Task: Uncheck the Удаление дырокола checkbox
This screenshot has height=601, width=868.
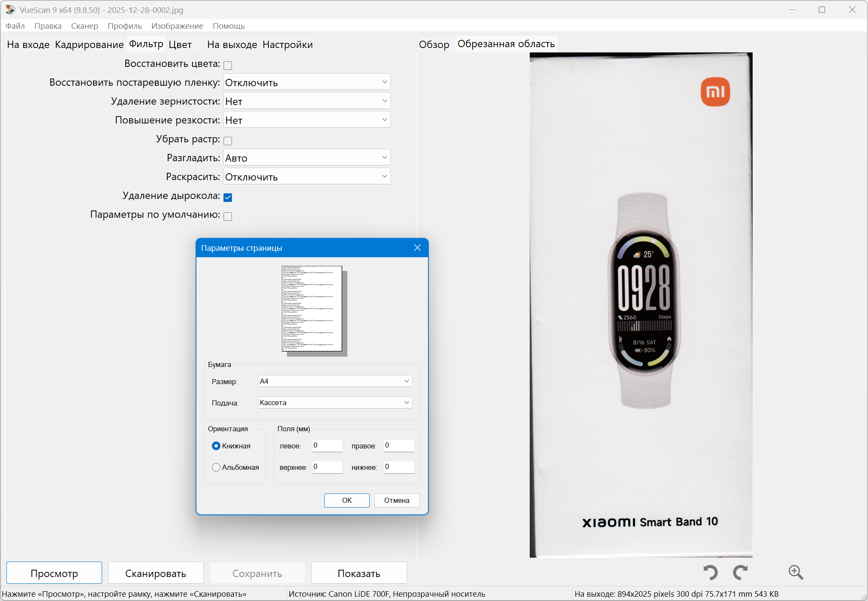Action: [x=228, y=198]
